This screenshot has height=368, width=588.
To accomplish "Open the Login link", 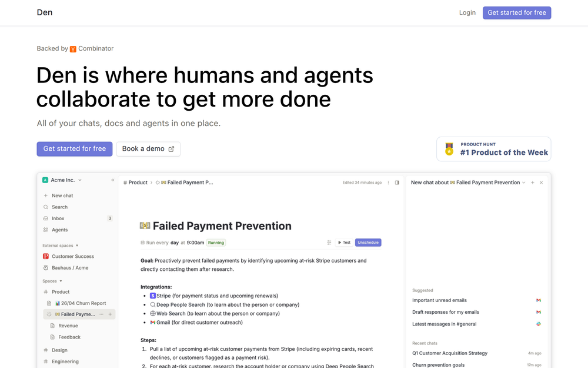I will tap(467, 12).
